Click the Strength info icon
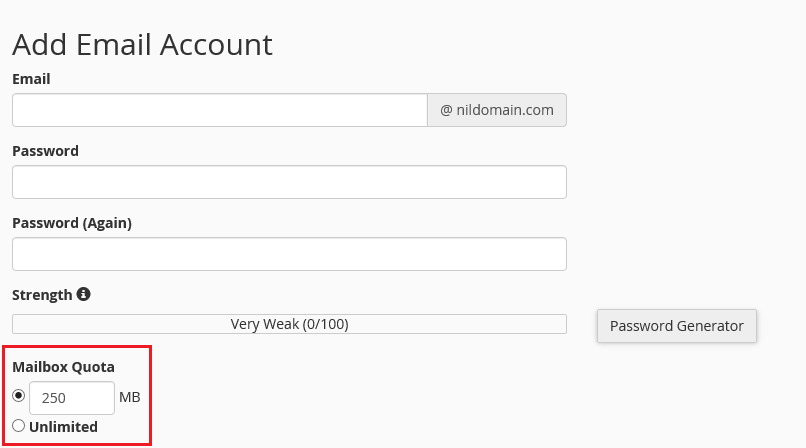The image size is (806, 448). [84, 295]
